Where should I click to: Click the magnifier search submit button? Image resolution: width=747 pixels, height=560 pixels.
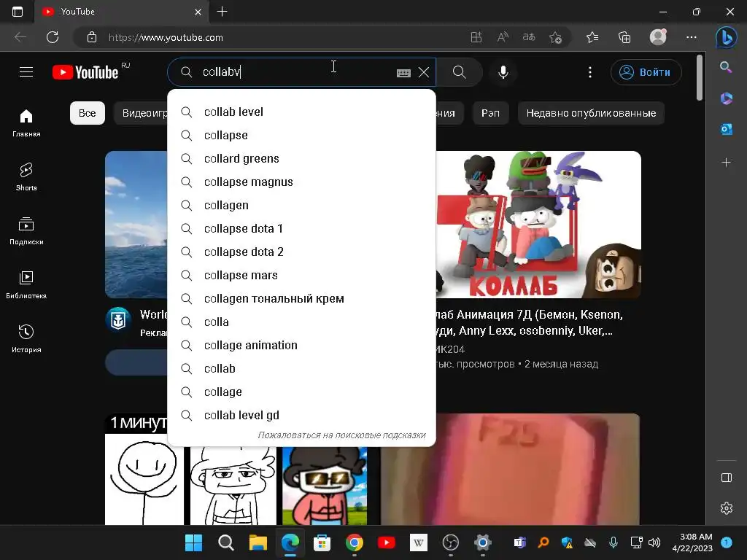click(x=460, y=72)
